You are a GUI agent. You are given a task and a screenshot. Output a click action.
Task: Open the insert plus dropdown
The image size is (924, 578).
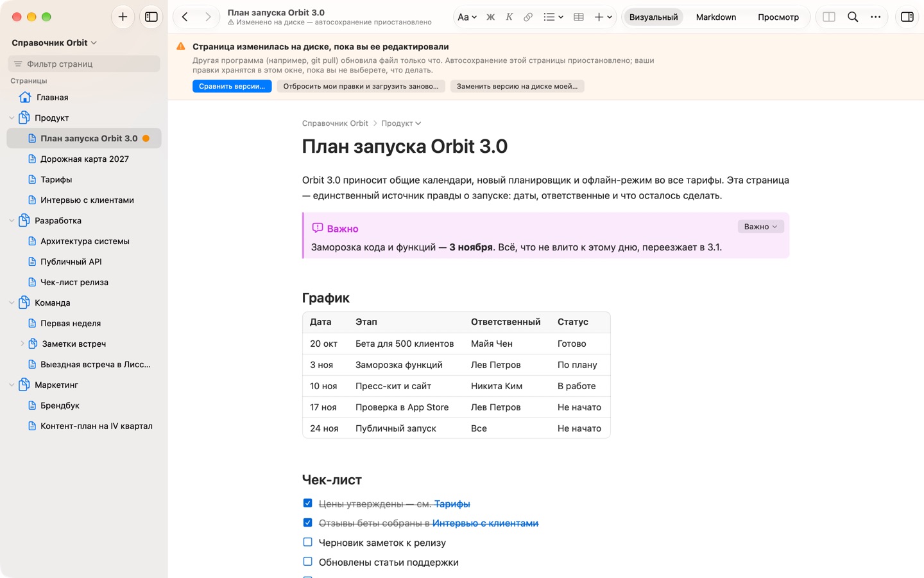603,17
